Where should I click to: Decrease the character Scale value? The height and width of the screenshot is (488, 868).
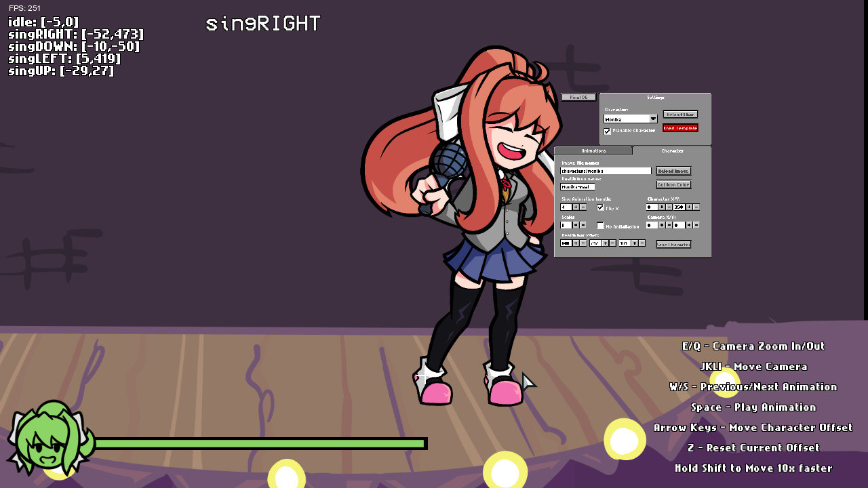pyautogui.click(x=582, y=224)
